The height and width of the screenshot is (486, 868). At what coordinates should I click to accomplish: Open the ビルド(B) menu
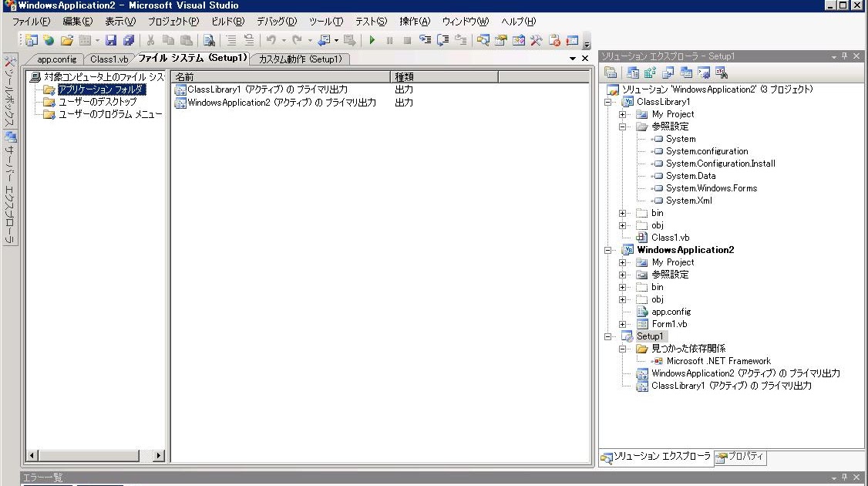tap(227, 21)
